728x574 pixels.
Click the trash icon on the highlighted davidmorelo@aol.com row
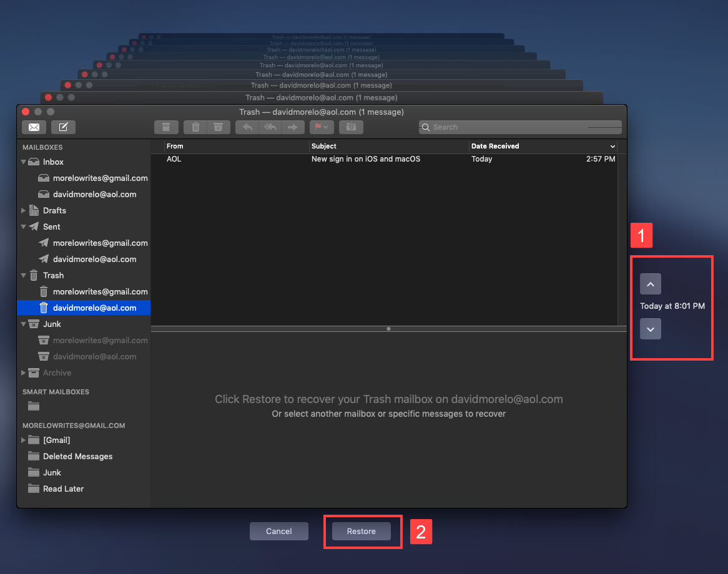(44, 308)
